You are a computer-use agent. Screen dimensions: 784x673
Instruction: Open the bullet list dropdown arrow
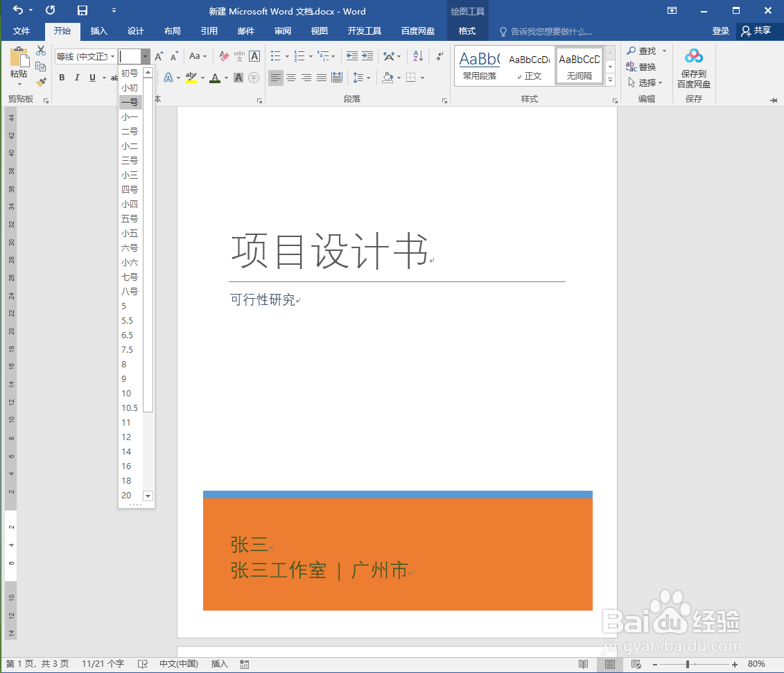point(286,56)
